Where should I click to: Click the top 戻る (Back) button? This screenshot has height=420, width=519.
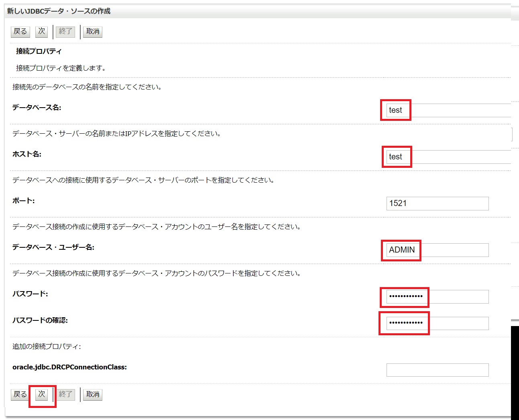[x=20, y=31]
